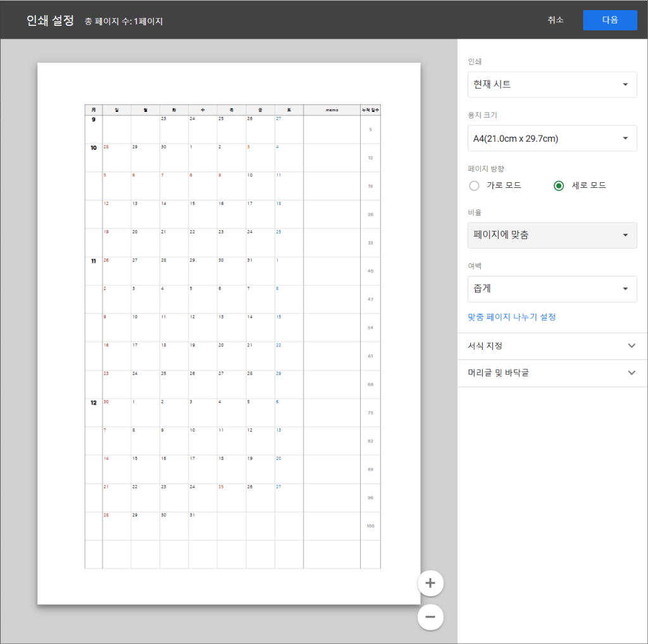The height and width of the screenshot is (644, 648).
Task: Open the 비율 페이지에 맞춤 dropdown
Action: point(551,235)
